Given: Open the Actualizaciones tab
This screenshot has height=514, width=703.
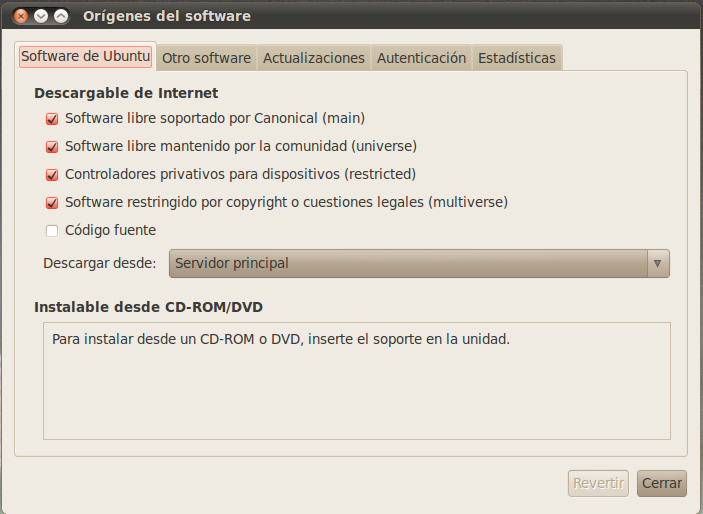Looking at the screenshot, I should tap(313, 58).
